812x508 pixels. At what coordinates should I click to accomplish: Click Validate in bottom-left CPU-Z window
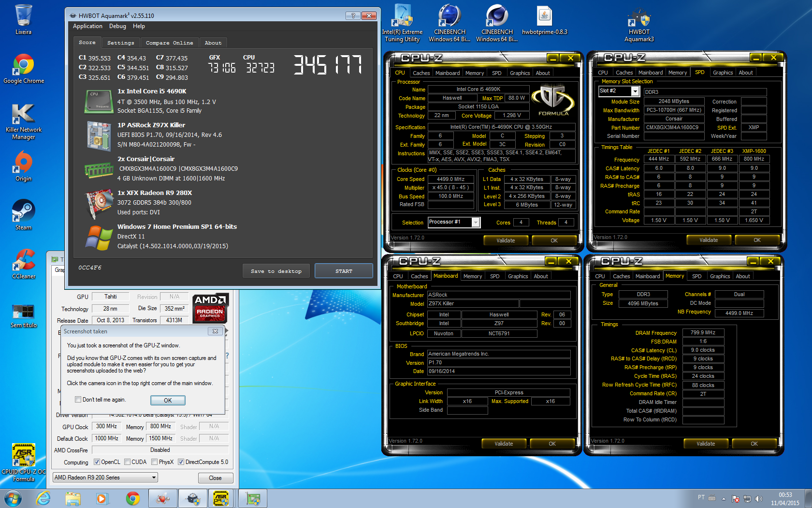[504, 444]
